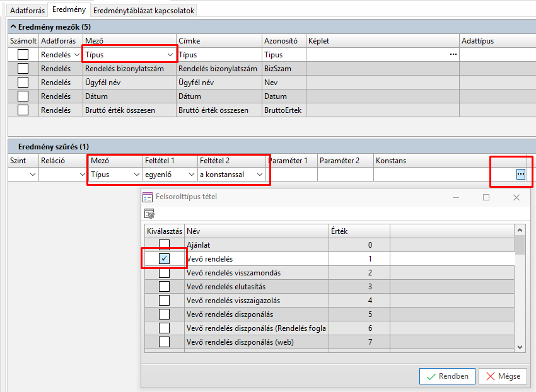Viewport: 536px width, 392px height.
Task: Select the Eredmény tab
Action: pyautogui.click(x=69, y=9)
